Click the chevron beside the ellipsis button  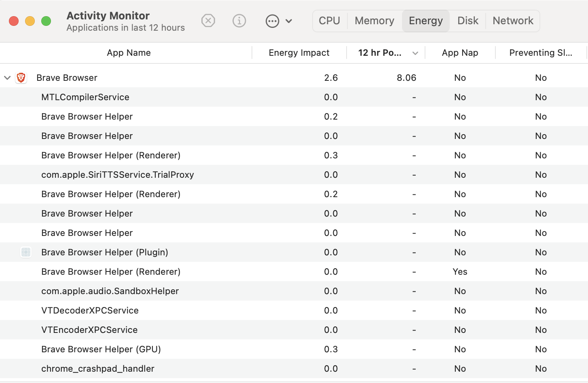point(289,21)
